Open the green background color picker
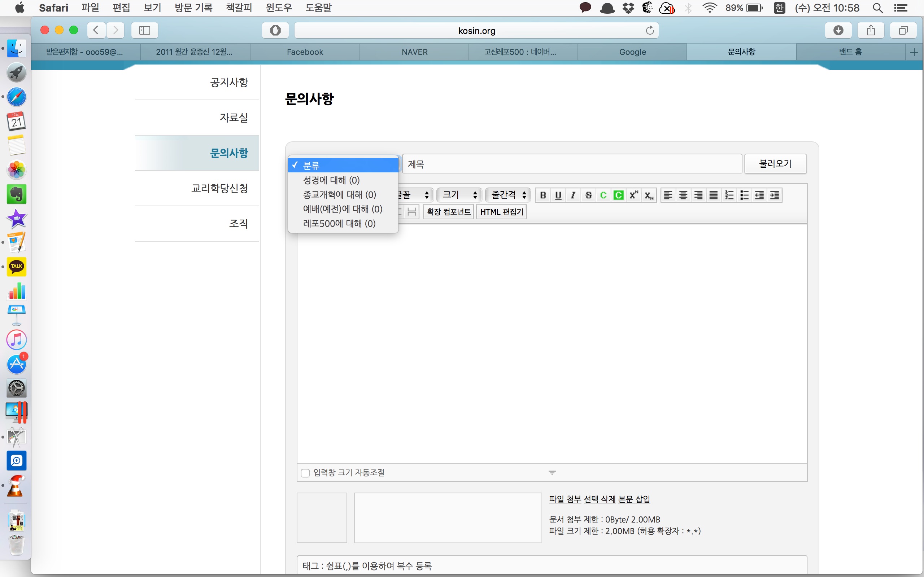The image size is (924, 577). (619, 195)
